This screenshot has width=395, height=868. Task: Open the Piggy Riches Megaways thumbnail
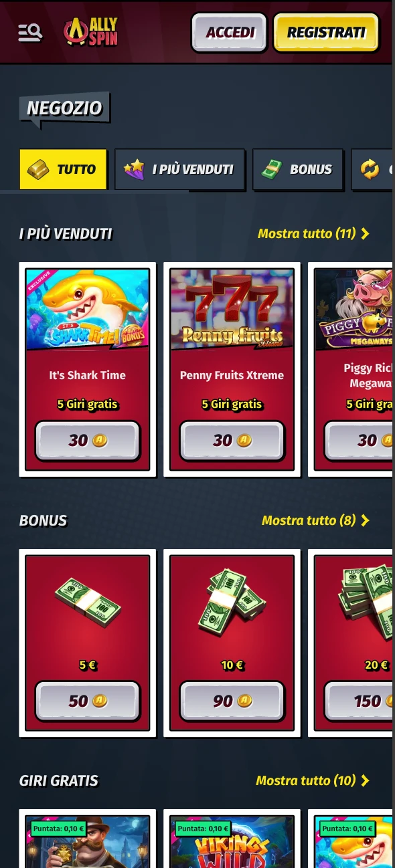pos(353,310)
